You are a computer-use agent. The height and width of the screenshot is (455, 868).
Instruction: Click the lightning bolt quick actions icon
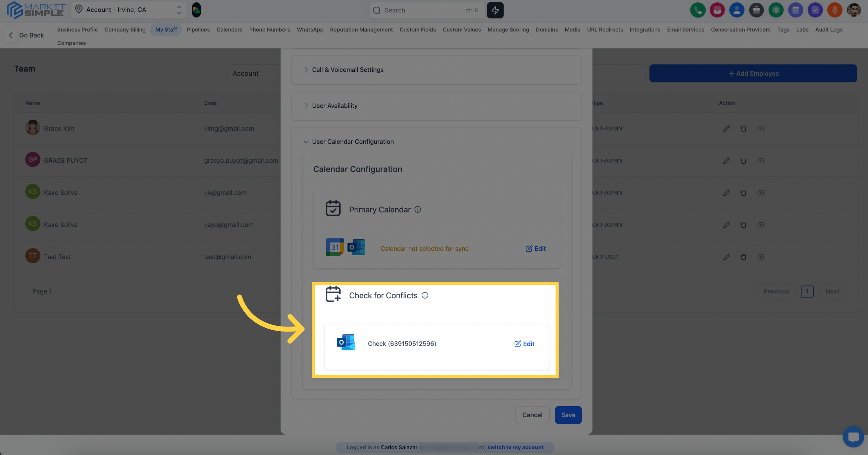tap(495, 10)
